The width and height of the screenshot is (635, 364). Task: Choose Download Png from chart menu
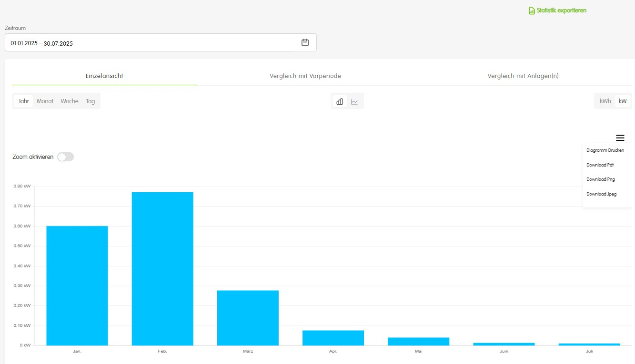pyautogui.click(x=600, y=179)
